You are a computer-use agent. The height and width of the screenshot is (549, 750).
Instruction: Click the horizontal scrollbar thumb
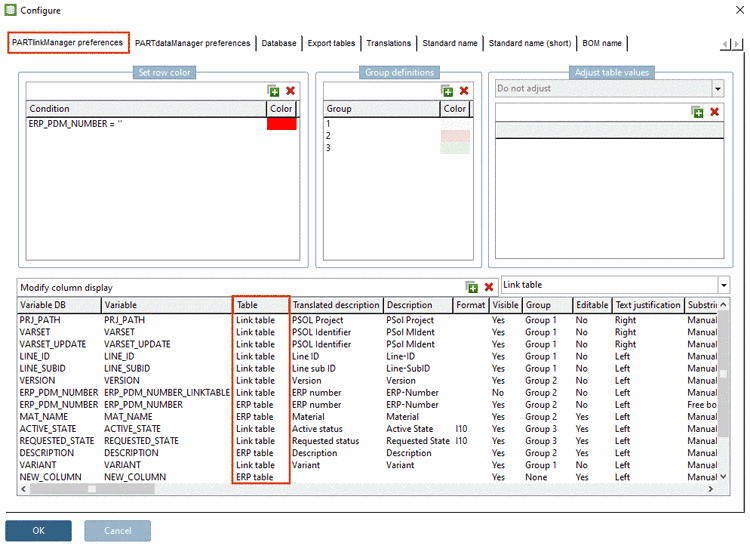(x=92, y=489)
